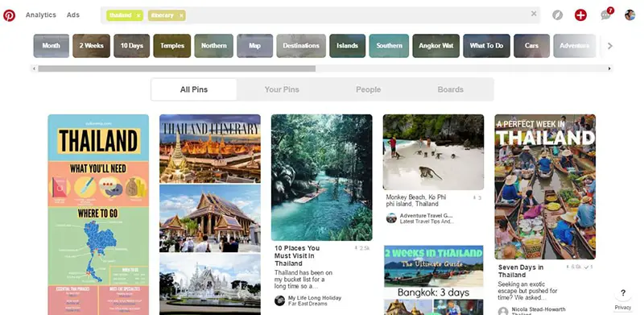Choose the Destinations filter chip
This screenshot has width=644, height=315.
[301, 46]
